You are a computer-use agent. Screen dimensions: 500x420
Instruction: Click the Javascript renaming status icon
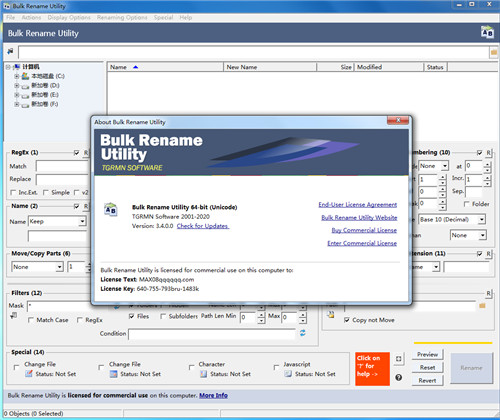[x=288, y=374]
